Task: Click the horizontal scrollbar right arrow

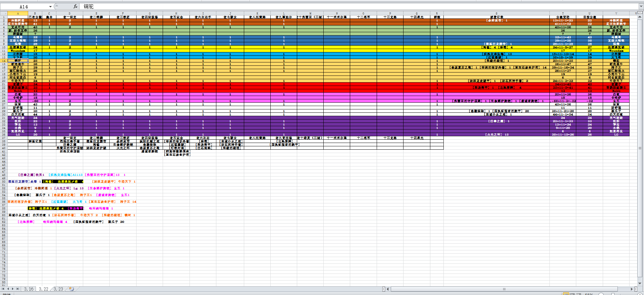Action: (632, 289)
